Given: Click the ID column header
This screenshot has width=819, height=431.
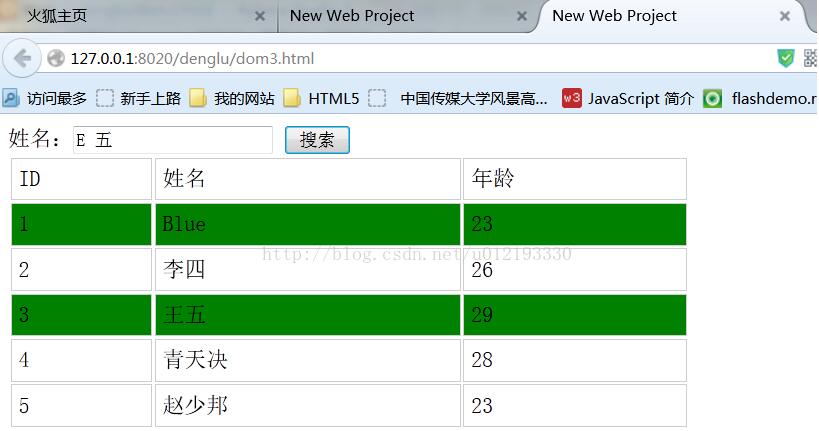Looking at the screenshot, I should coord(81,179).
